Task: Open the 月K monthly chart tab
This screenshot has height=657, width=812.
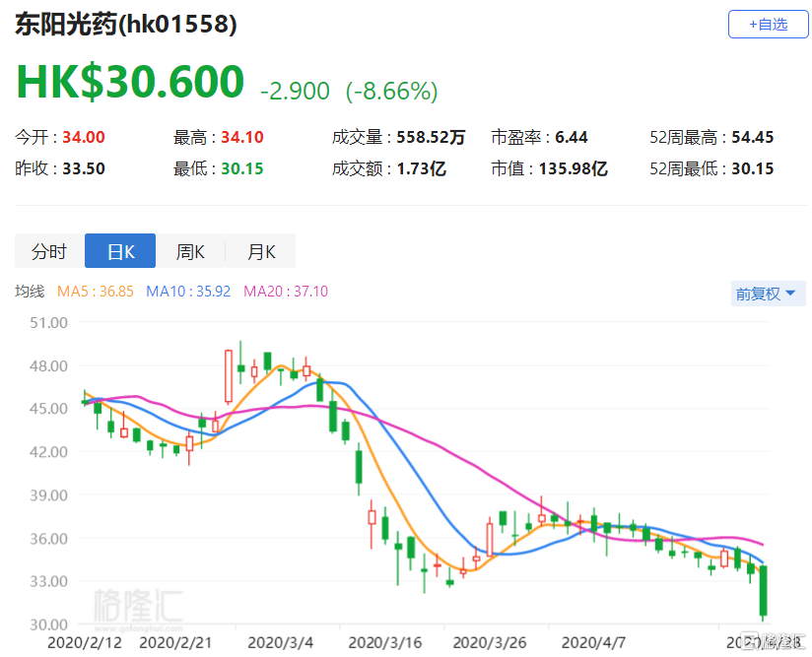Action: [261, 251]
